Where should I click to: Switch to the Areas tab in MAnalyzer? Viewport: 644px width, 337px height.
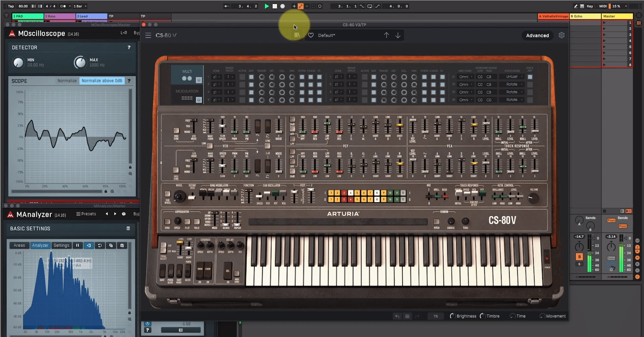(19, 246)
